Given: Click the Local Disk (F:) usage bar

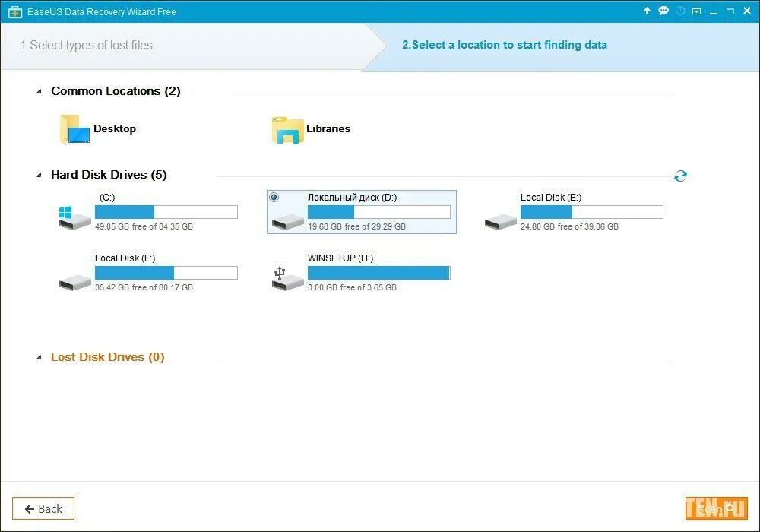Looking at the screenshot, I should click(x=166, y=273).
